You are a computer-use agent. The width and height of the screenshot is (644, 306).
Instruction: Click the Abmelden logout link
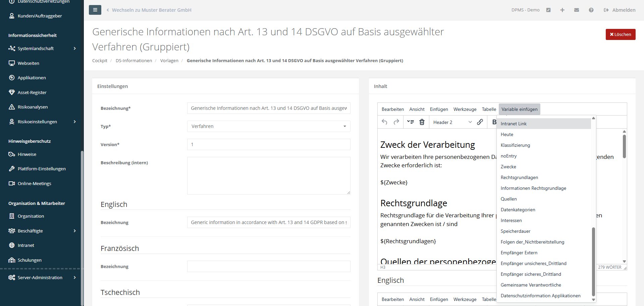620,10
